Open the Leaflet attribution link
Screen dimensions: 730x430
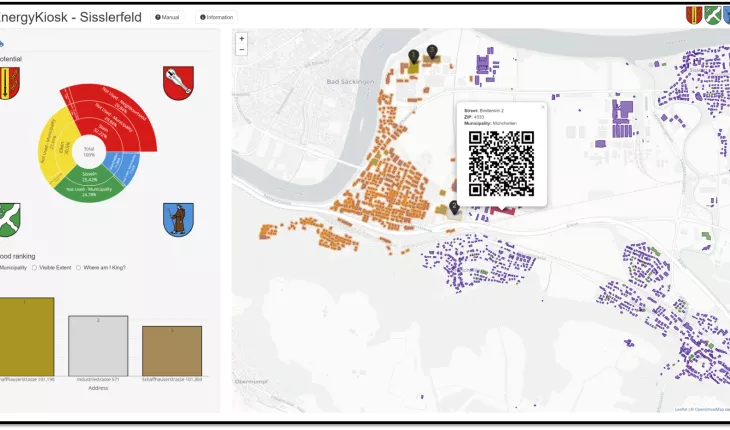[681, 410]
